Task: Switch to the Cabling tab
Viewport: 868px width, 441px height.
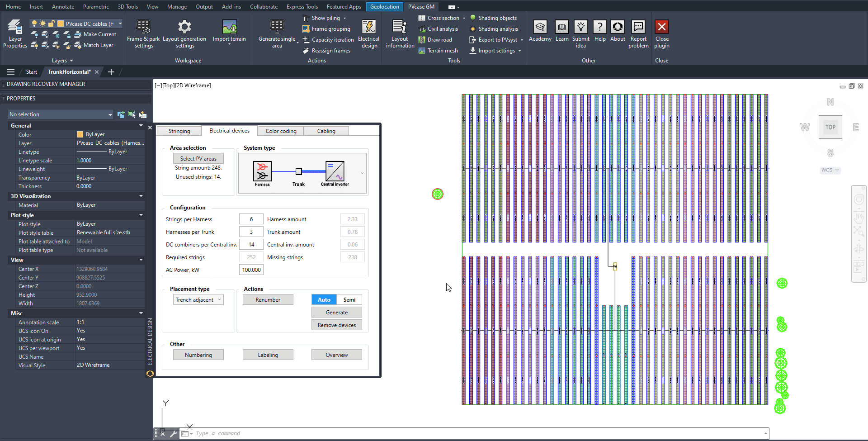Action: pyautogui.click(x=326, y=131)
